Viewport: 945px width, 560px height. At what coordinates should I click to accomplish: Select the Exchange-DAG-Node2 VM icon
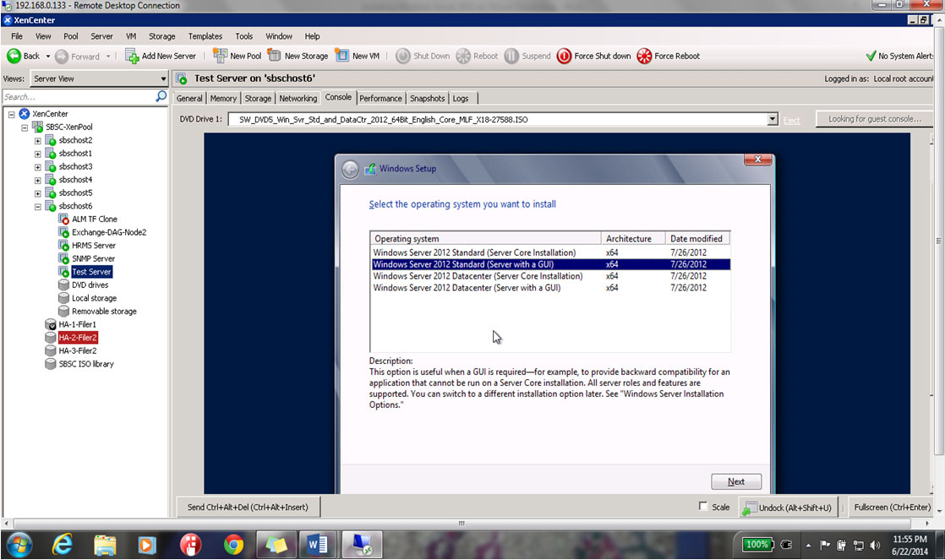click(63, 232)
